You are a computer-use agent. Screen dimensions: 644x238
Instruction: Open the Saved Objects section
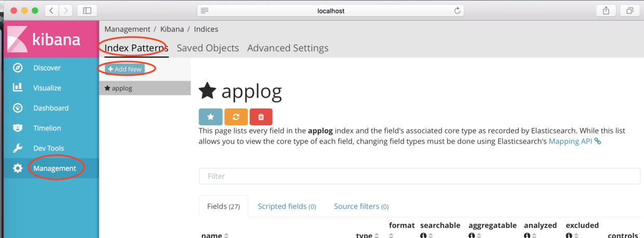[x=208, y=48]
